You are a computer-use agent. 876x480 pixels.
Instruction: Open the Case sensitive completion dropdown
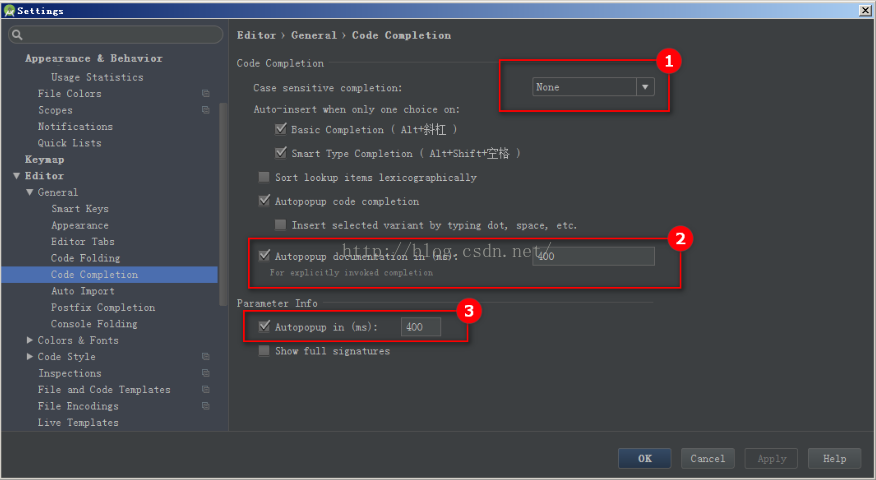point(645,87)
